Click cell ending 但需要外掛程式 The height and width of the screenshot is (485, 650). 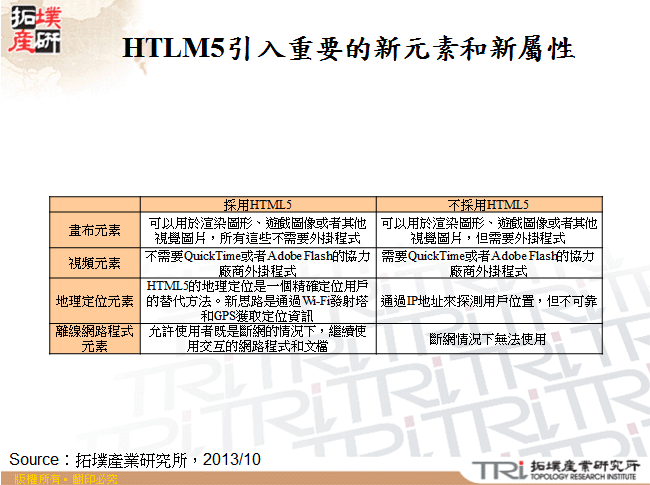point(489,230)
